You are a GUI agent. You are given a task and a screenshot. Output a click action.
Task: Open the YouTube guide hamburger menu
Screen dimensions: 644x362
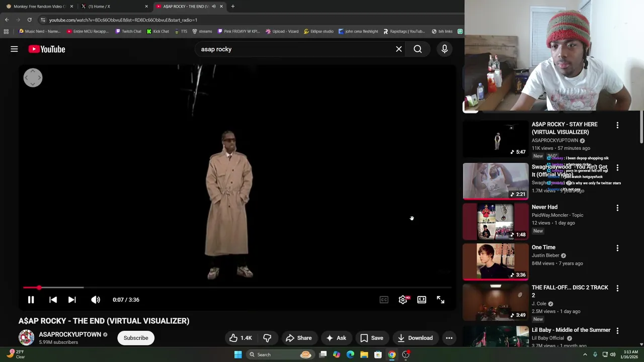[14, 49]
